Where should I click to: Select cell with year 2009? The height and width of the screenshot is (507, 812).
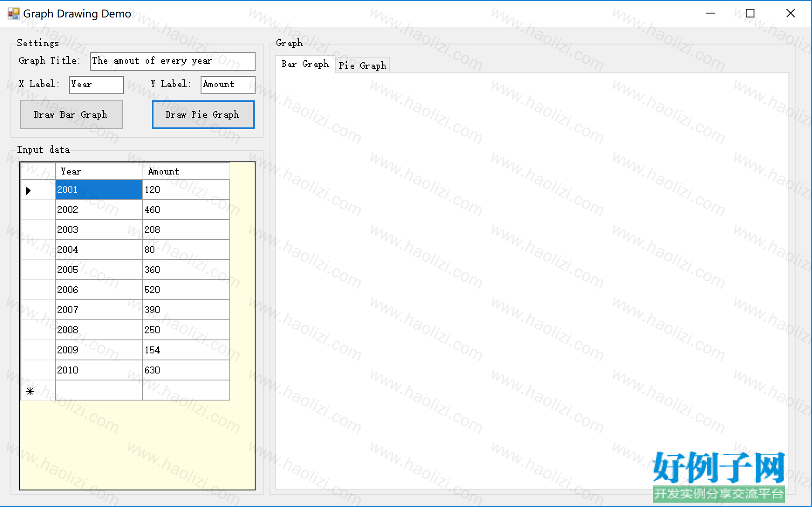99,350
